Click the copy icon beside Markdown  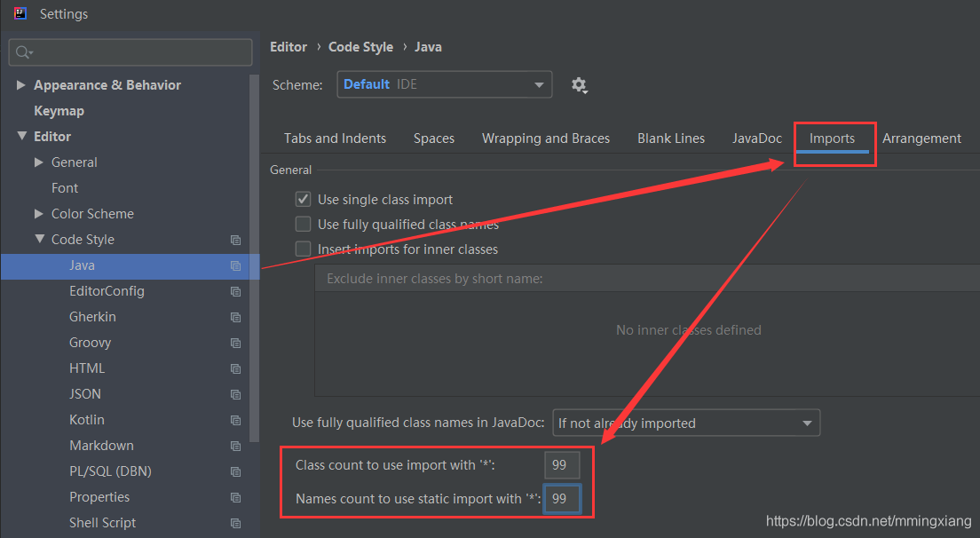click(x=235, y=446)
